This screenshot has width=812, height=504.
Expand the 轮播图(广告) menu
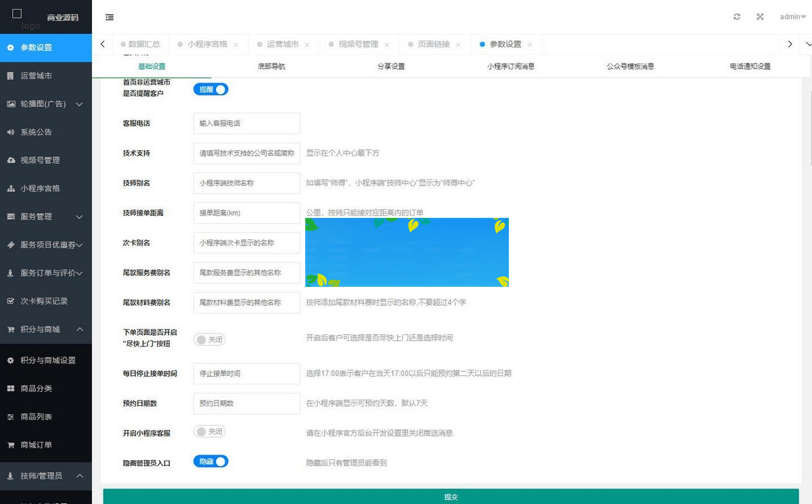click(x=45, y=104)
